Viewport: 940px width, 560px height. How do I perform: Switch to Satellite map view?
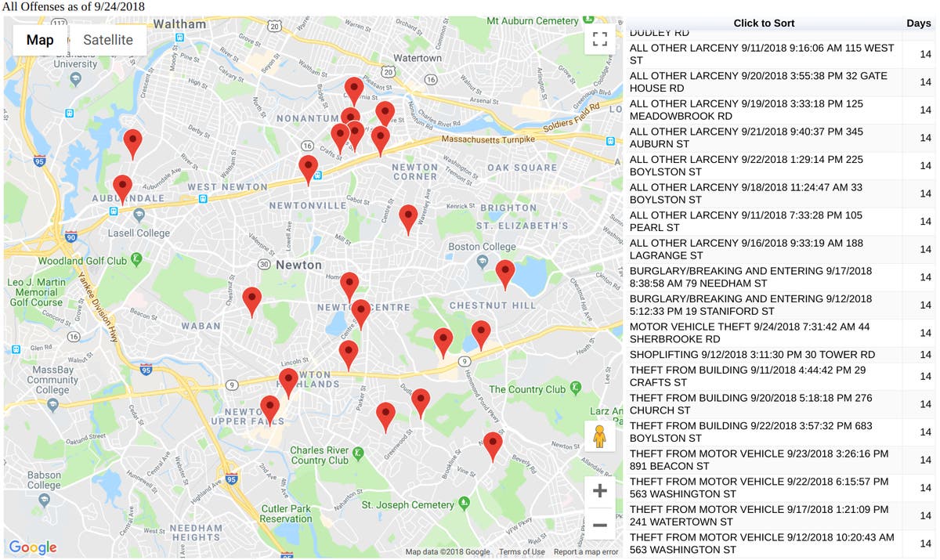pos(108,40)
